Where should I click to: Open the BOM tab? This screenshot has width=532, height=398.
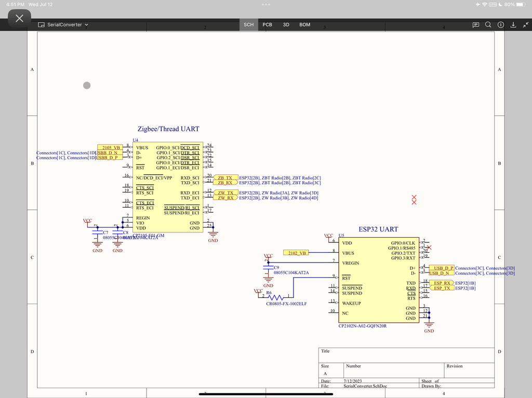pos(304,25)
